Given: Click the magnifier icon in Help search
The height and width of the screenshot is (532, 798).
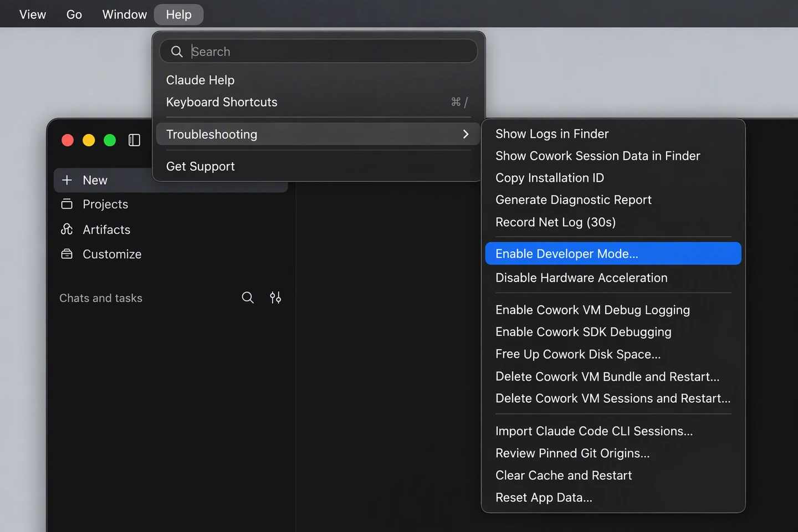Looking at the screenshot, I should tap(177, 52).
